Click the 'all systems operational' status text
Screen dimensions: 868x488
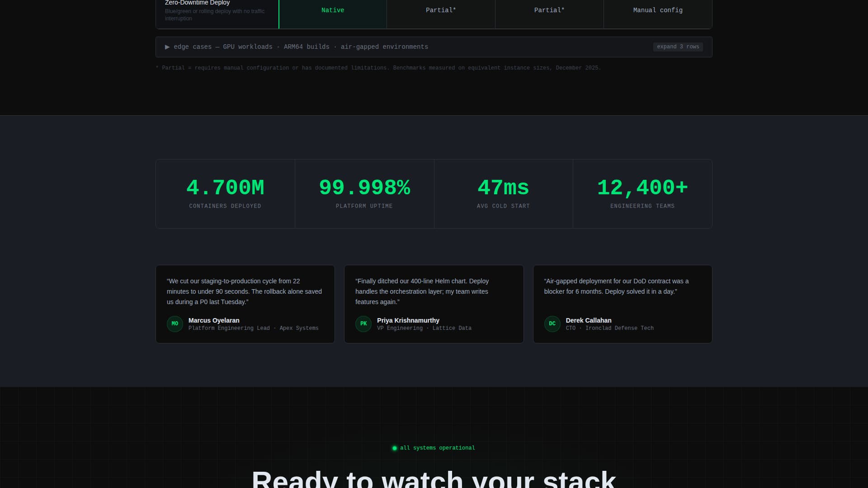[x=438, y=448]
